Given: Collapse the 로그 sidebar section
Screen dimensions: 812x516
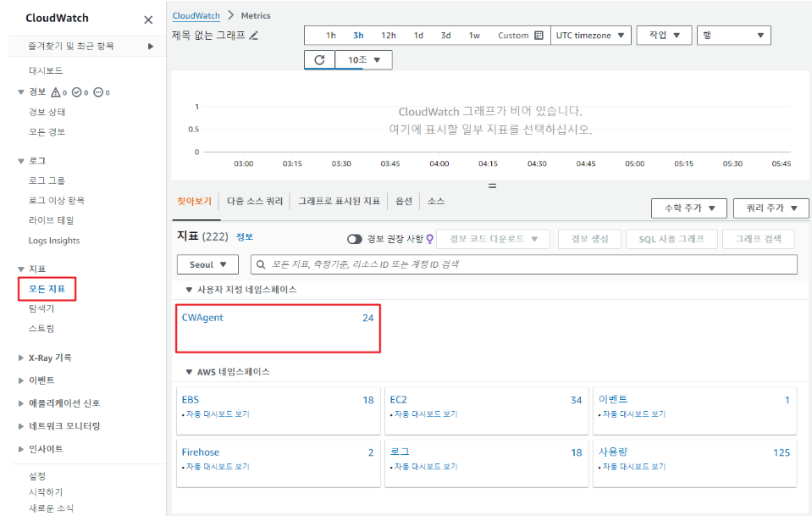Looking at the screenshot, I should (20, 161).
